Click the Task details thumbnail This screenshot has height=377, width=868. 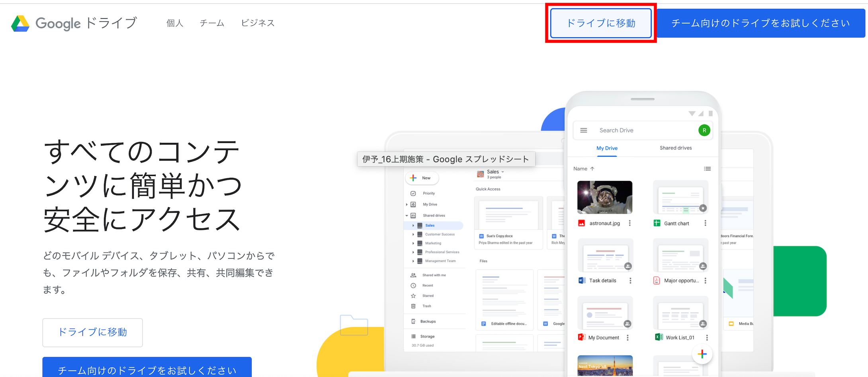click(605, 255)
